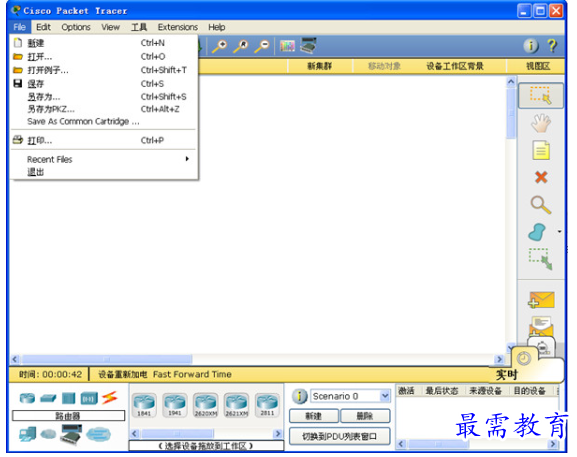Viewport: 577px width, 457px height.
Task: Choose Save As Common Cartridge menu item
Action: pyautogui.click(x=104, y=121)
